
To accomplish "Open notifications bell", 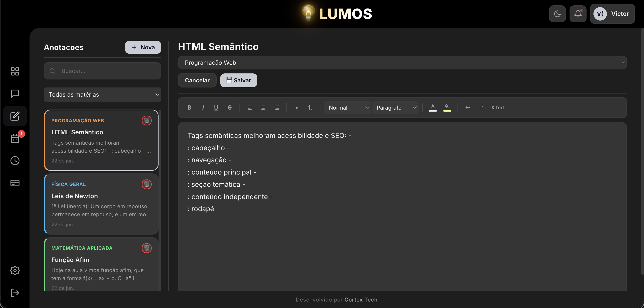I will [578, 14].
